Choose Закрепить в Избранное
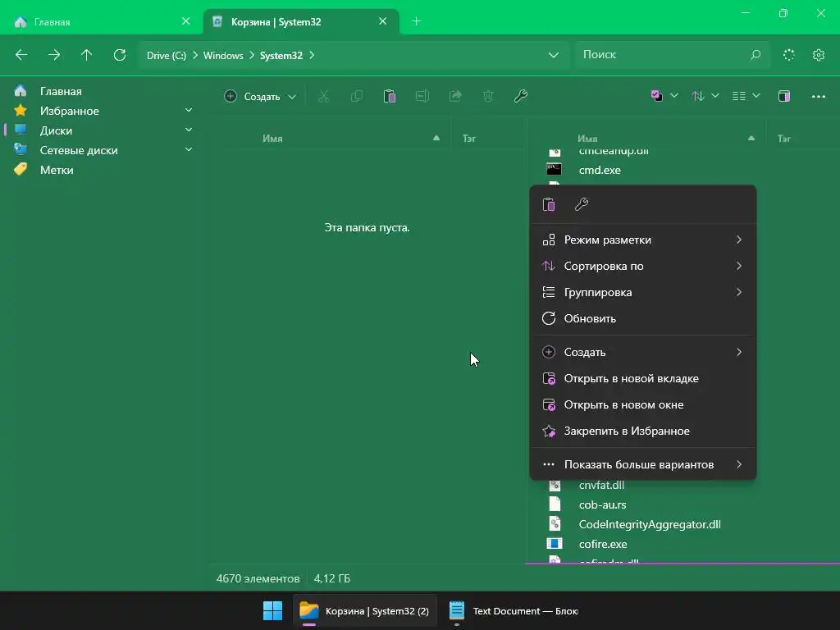Viewport: 840px width, 630px height. 643,431
